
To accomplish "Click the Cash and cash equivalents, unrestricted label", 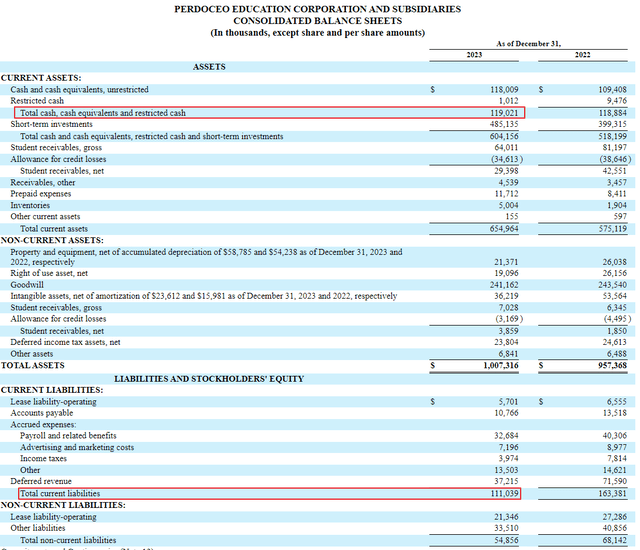I will point(80,89).
